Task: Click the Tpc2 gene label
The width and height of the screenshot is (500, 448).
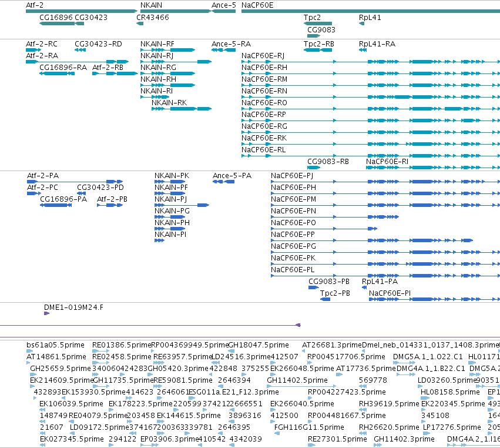Action: pyautogui.click(x=312, y=18)
